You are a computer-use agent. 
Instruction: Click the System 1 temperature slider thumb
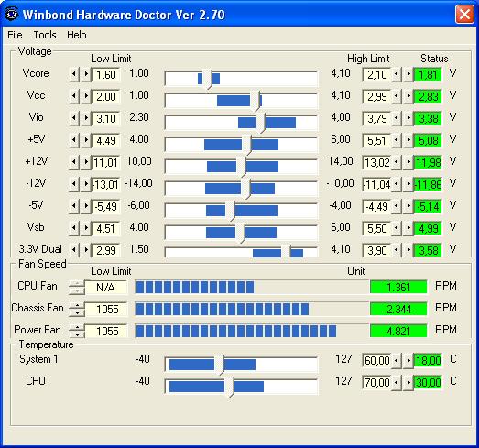point(219,365)
